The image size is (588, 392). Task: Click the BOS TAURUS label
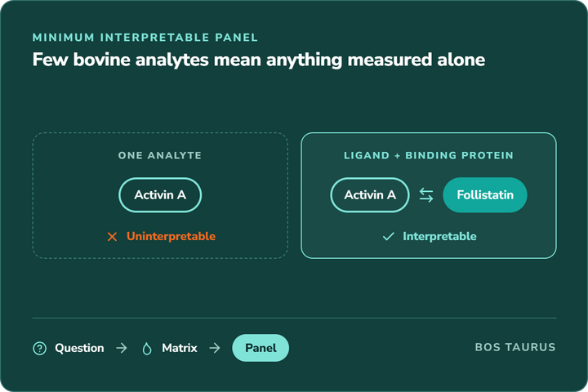(x=515, y=347)
